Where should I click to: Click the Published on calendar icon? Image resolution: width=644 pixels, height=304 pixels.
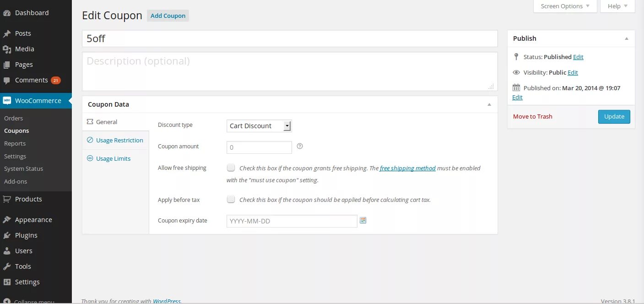516,87
